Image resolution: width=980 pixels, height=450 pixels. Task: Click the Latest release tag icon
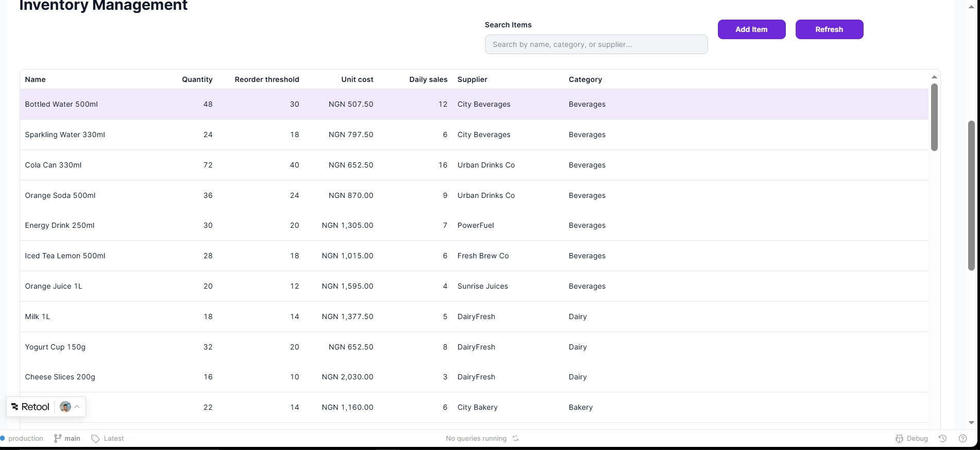[x=95, y=438]
